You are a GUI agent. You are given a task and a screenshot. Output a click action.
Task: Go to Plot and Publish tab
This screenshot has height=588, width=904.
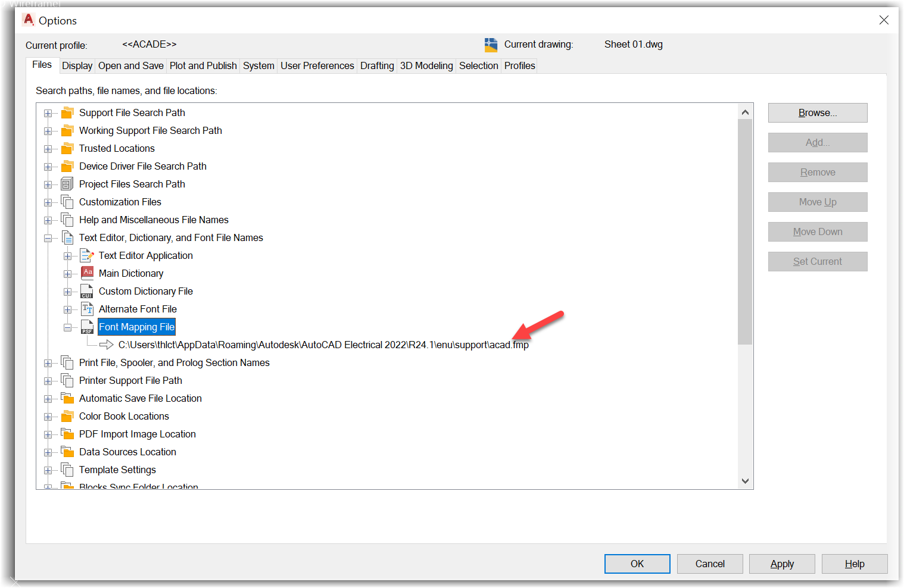(203, 65)
